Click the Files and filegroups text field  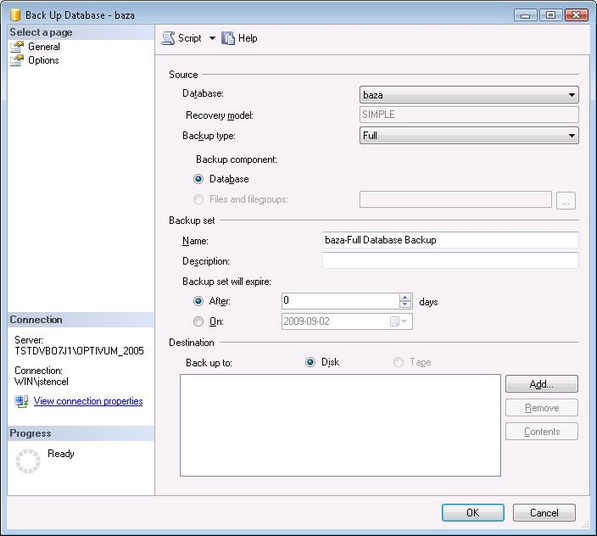point(455,199)
